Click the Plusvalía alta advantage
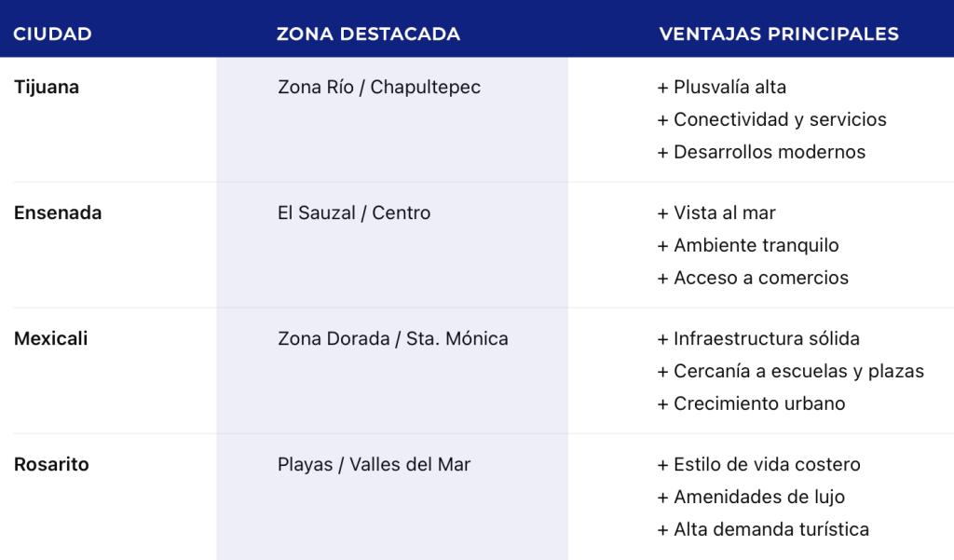This screenshot has height=560, width=954. [722, 88]
